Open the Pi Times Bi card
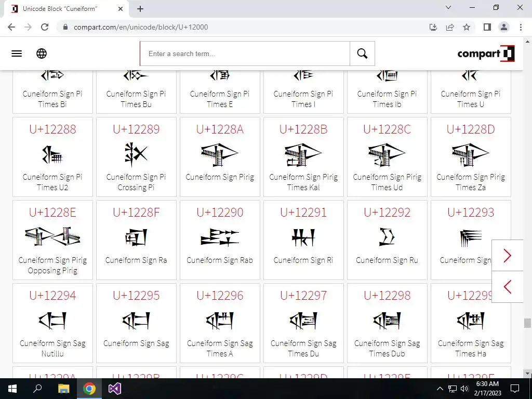The height and width of the screenshot is (399, 532). (52, 92)
